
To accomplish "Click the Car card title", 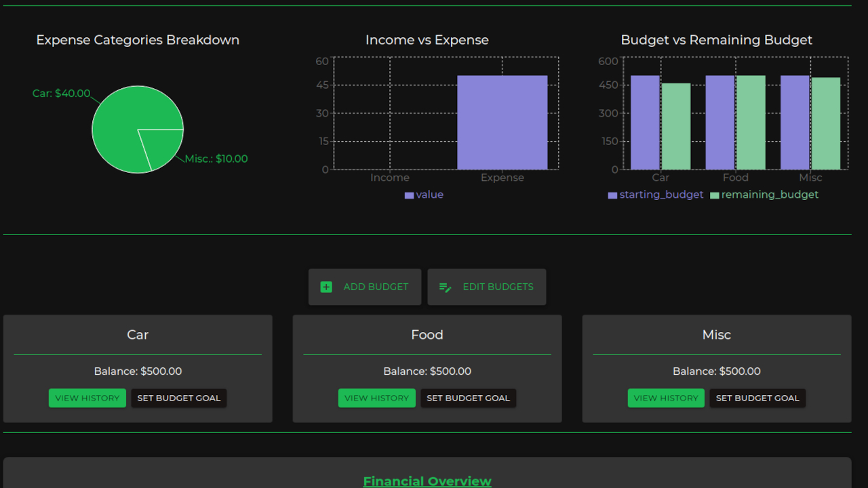I will tap(138, 335).
